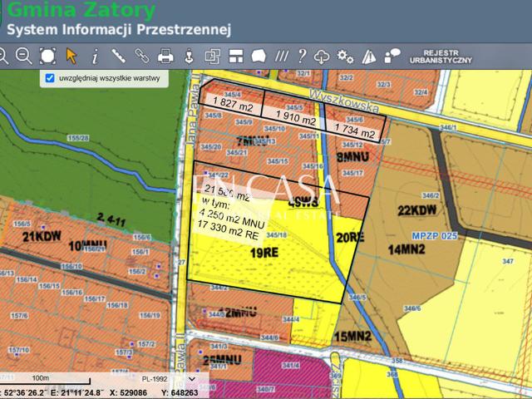
Task: Click the 22KDW zone on the map
Action: pyautogui.click(x=417, y=209)
